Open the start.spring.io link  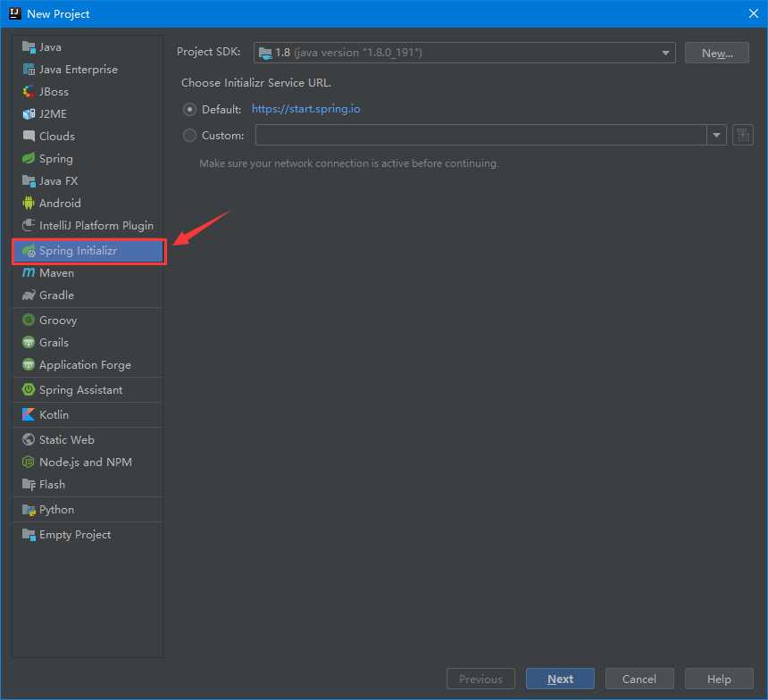tap(306, 109)
